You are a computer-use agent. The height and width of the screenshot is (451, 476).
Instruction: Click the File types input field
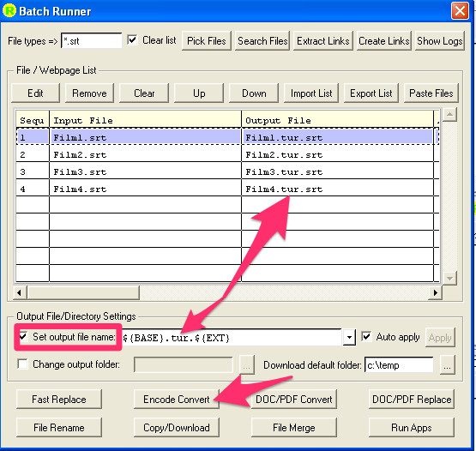92,40
